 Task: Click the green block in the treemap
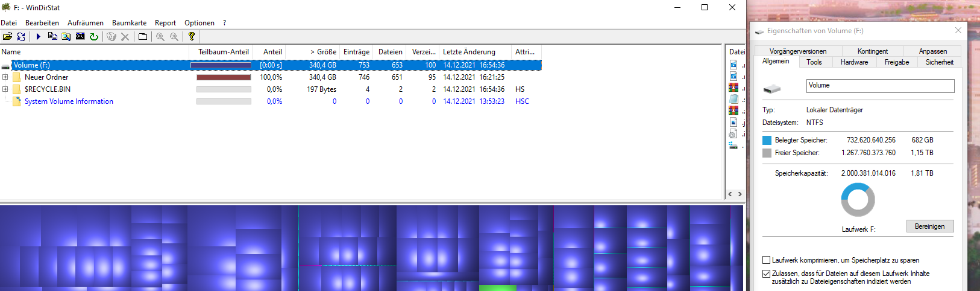point(498,288)
